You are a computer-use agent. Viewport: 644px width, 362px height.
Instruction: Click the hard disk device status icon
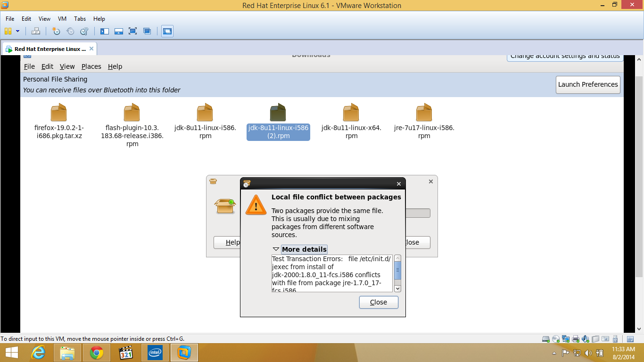coord(545,339)
